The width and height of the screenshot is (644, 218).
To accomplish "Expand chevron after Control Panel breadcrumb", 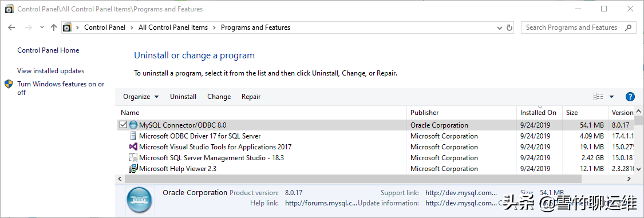I will click(132, 27).
